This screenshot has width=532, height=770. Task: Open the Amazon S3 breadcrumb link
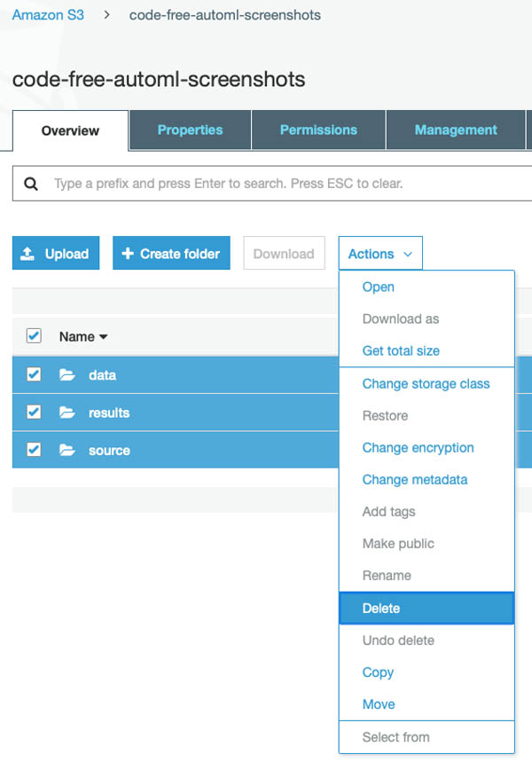(48, 15)
